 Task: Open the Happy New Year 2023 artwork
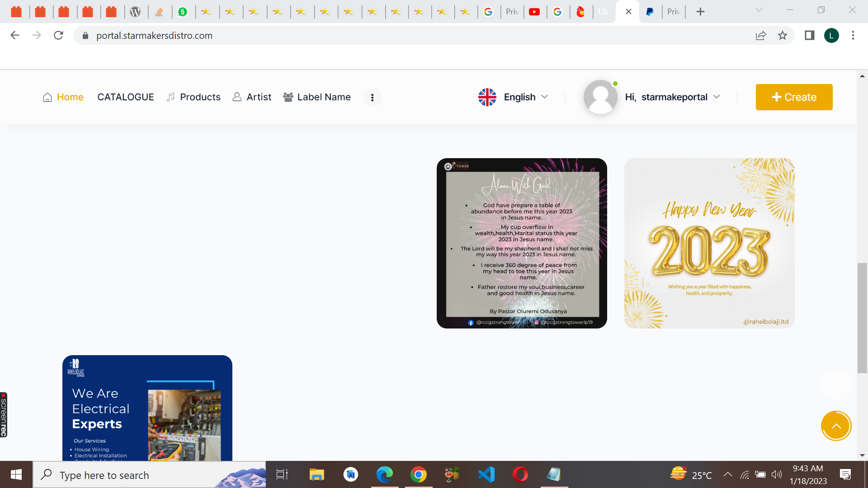pyautogui.click(x=709, y=243)
